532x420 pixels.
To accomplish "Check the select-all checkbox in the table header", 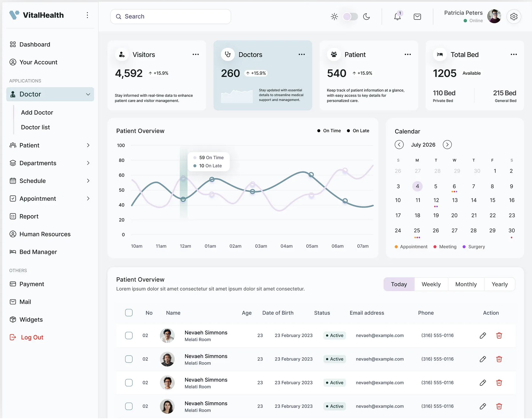I will (129, 313).
